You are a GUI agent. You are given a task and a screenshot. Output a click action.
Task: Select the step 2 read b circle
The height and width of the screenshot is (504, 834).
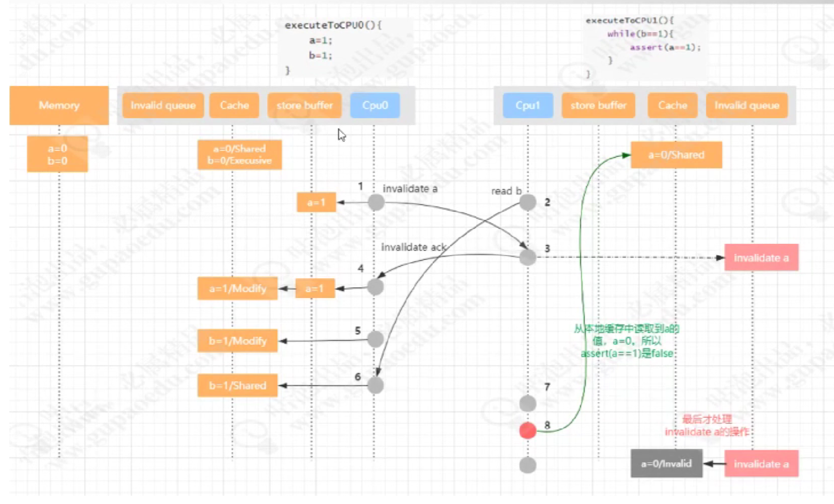(528, 202)
